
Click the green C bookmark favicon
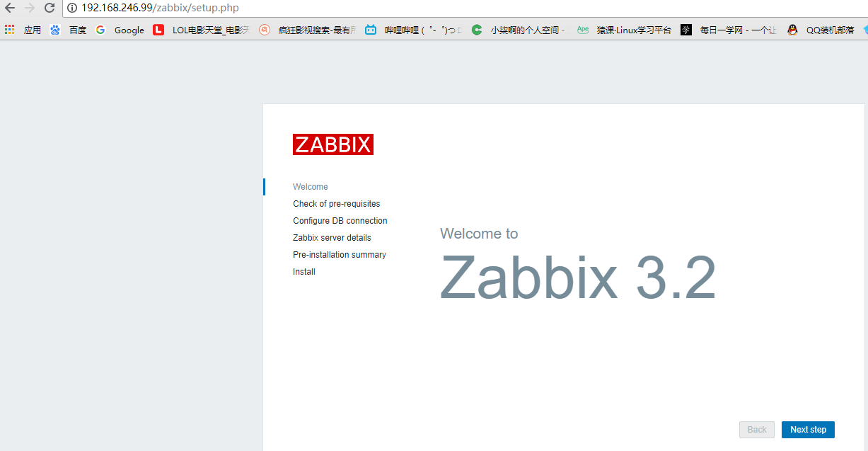click(x=477, y=30)
